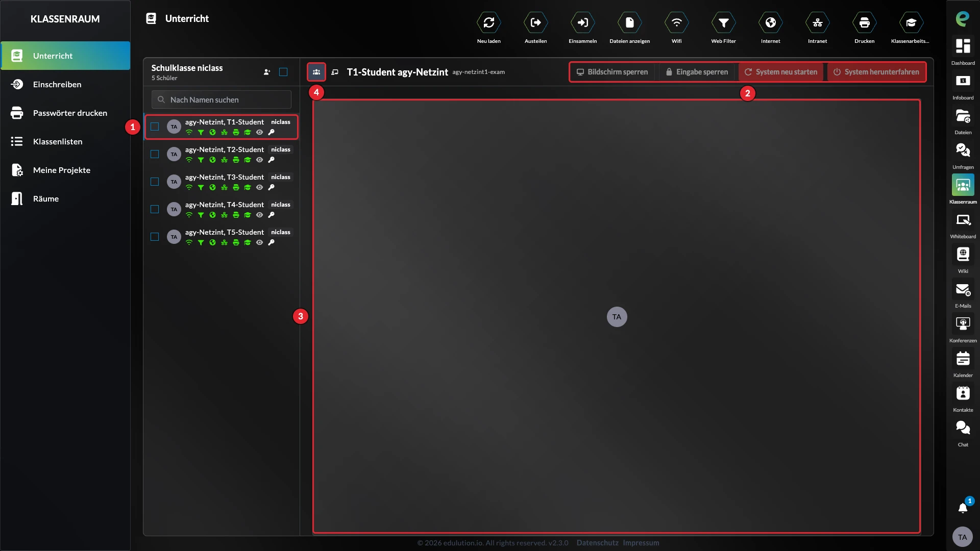Click the group overview button beside T1-Student title
Viewport: 980px width, 551px height.
coord(316,72)
